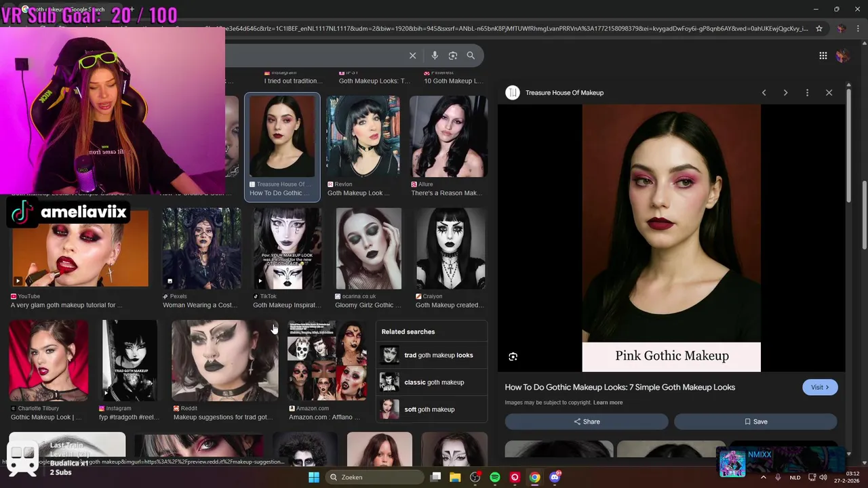
Task: Open Spotify from taskbar
Action: point(495,477)
